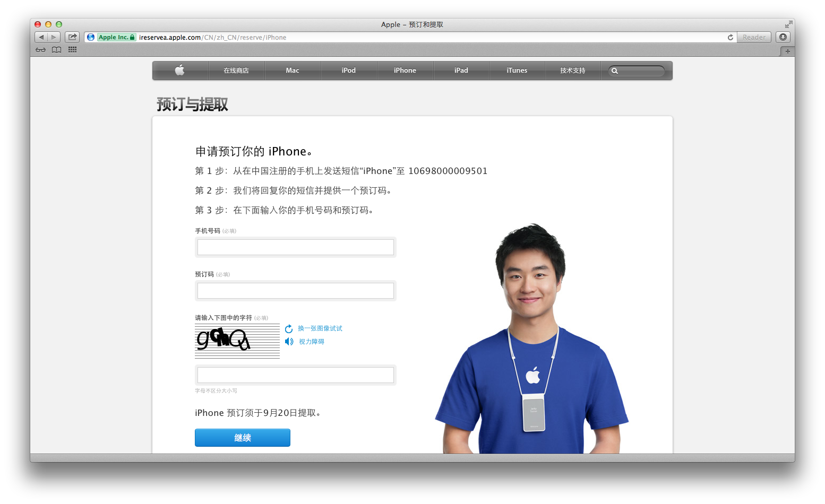825x504 pixels.
Task: Click the 预订码 input field
Action: (296, 291)
